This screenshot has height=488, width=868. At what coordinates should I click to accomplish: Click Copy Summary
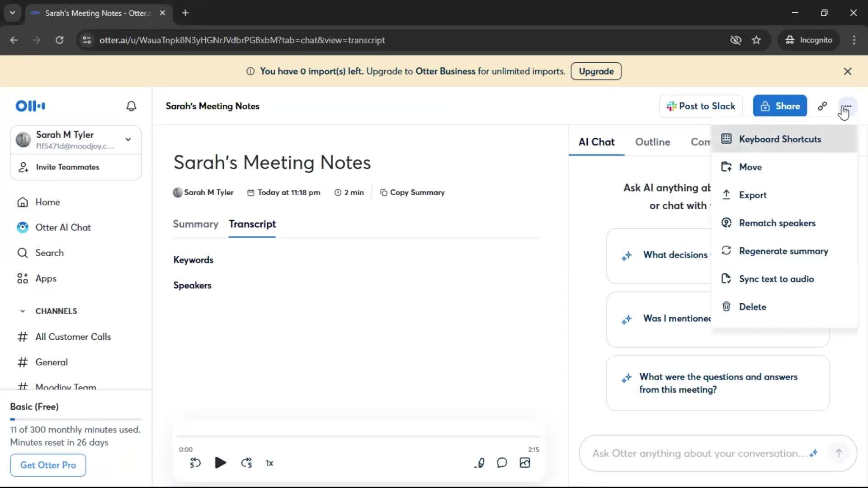(412, 192)
